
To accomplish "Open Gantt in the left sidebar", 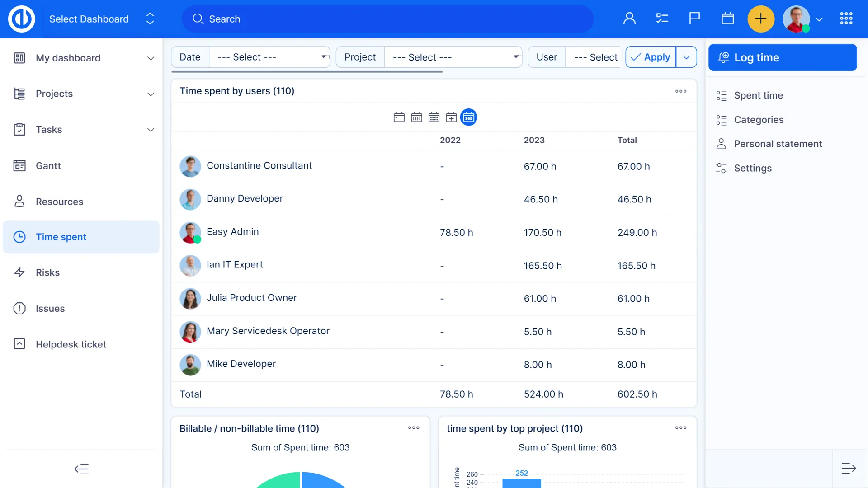I will click(x=48, y=166).
